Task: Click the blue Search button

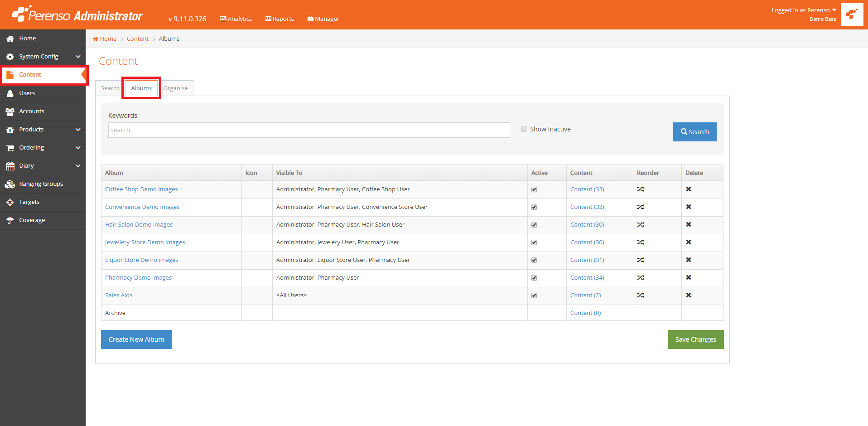Action: (x=694, y=132)
